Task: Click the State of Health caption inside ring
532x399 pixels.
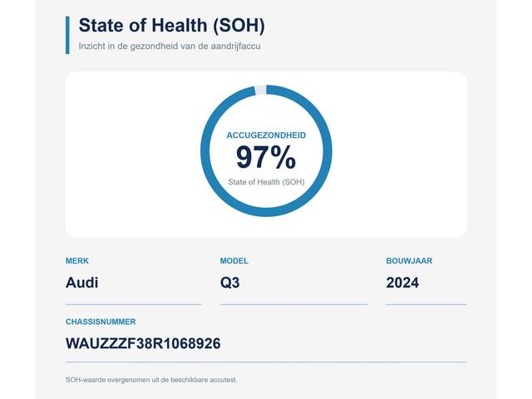Action: 266,182
